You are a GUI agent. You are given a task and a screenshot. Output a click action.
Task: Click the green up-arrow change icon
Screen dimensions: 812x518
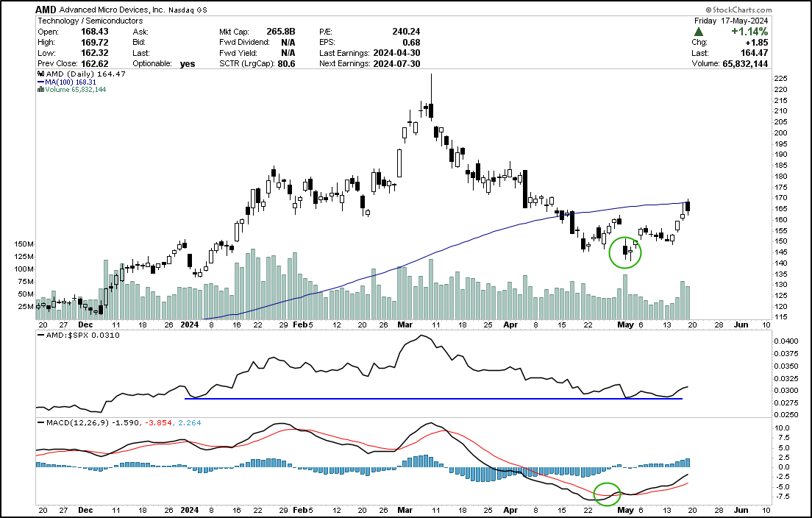[x=699, y=32]
